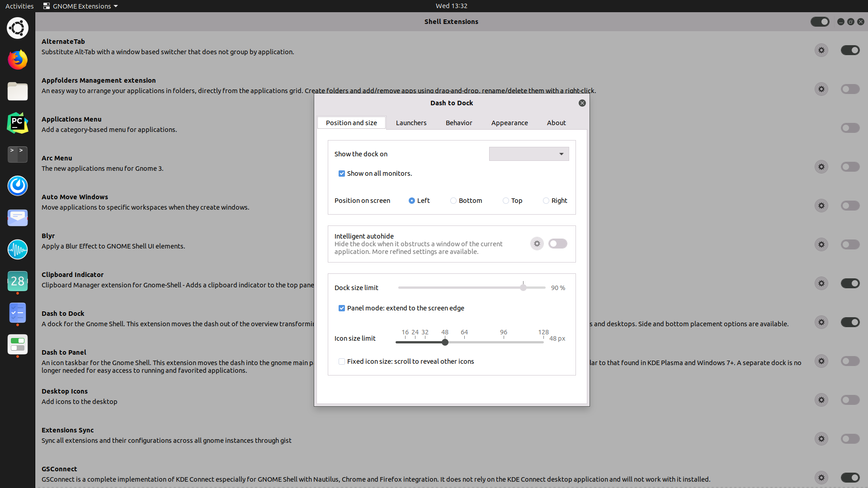Switch to the Launchers tab
This screenshot has width=868, height=488.
411,123
